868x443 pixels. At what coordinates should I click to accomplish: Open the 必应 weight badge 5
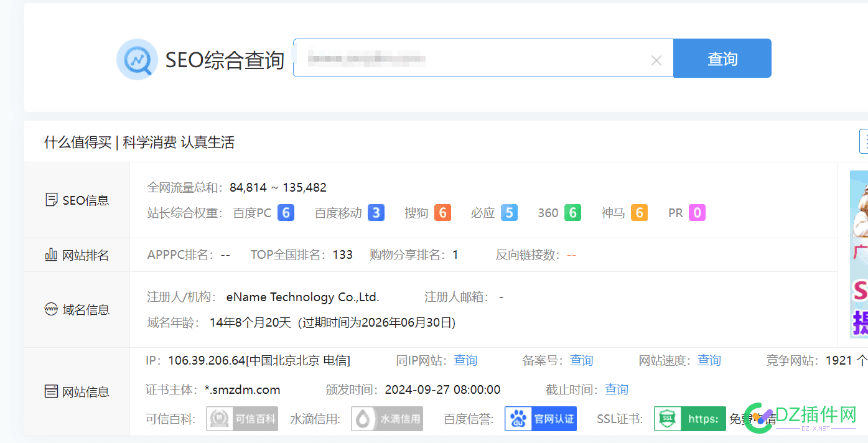click(509, 213)
